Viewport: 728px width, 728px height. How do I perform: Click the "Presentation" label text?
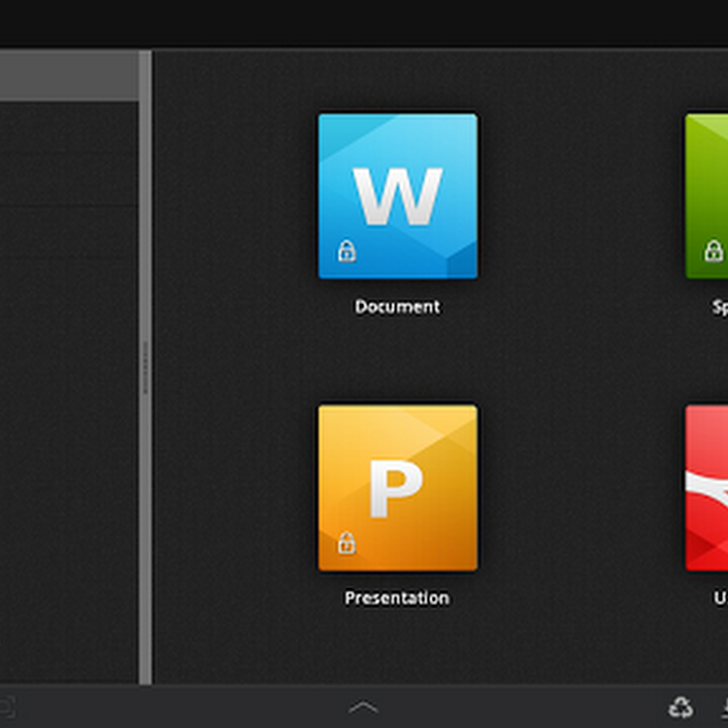tap(397, 598)
